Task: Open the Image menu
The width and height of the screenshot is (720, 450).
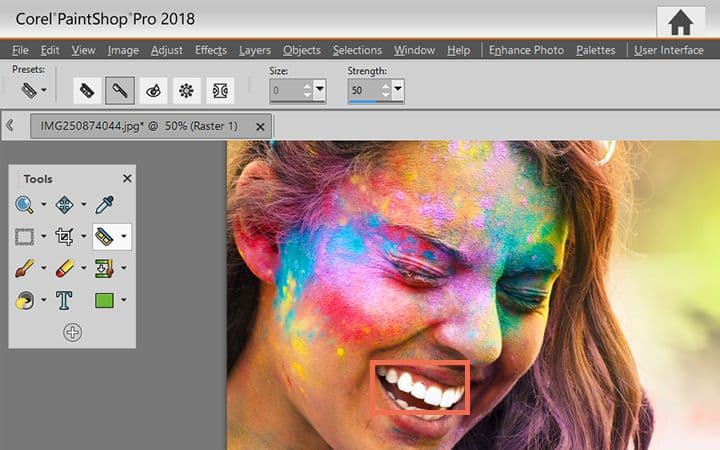Action: pos(123,50)
